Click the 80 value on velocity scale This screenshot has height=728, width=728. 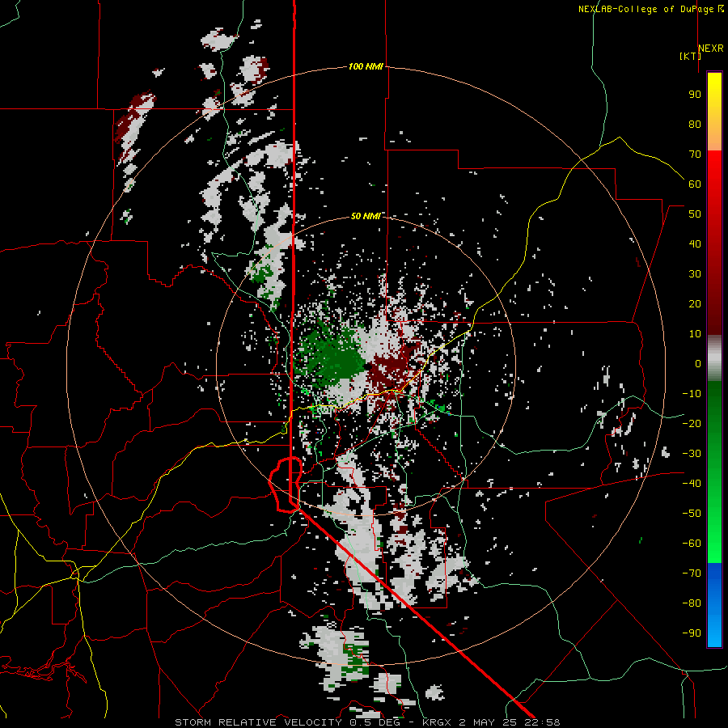(695, 124)
